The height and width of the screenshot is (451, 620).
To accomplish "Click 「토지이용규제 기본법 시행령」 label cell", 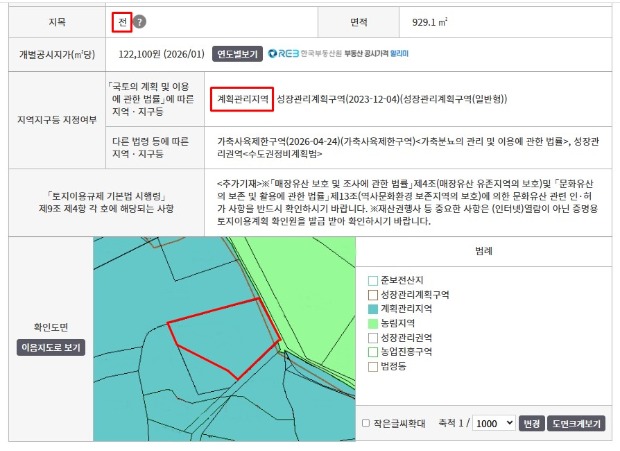I will [x=106, y=202].
